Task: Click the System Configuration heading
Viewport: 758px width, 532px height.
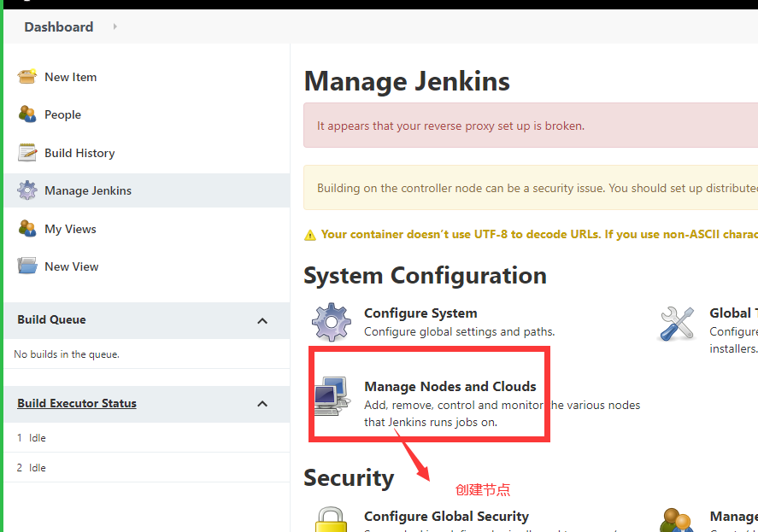Action: click(x=425, y=276)
